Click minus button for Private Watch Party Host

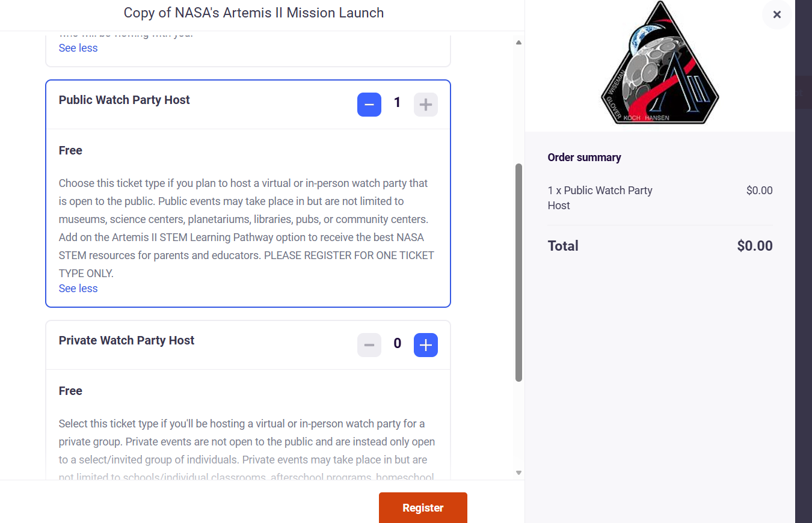pos(369,345)
